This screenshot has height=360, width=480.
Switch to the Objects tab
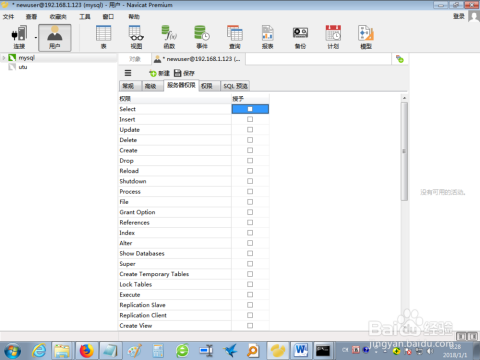(x=135, y=59)
